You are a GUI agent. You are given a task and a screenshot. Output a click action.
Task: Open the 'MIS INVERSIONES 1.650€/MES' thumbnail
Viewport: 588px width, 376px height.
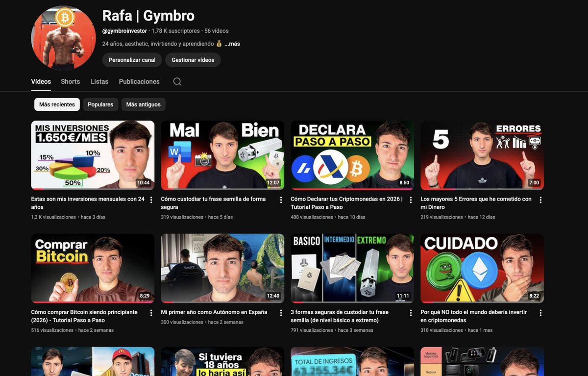coord(93,155)
